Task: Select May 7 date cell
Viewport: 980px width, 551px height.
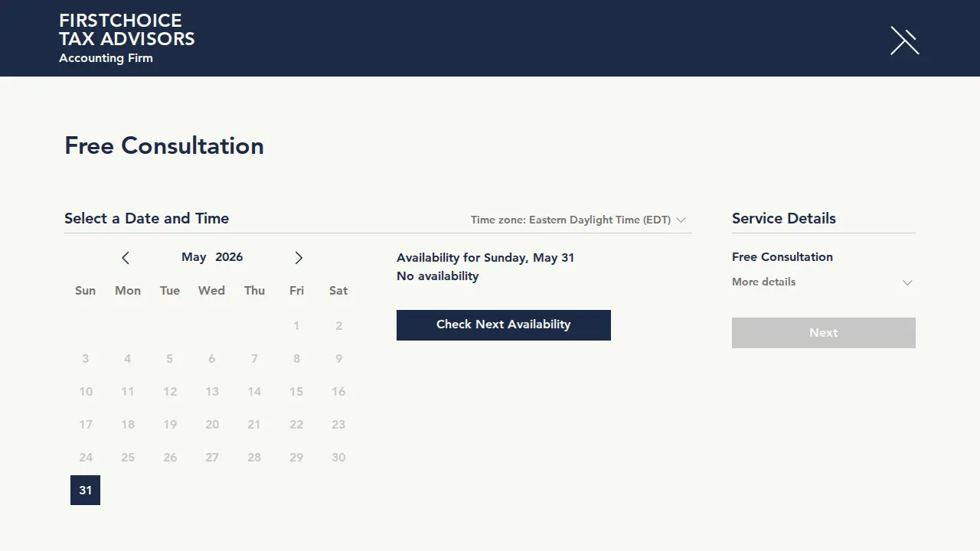Action: click(x=254, y=359)
